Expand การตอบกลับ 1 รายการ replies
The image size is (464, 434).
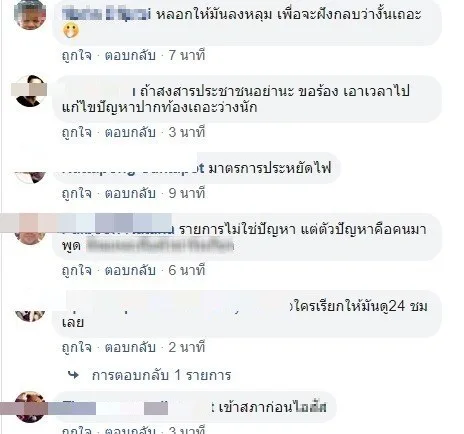(x=161, y=375)
